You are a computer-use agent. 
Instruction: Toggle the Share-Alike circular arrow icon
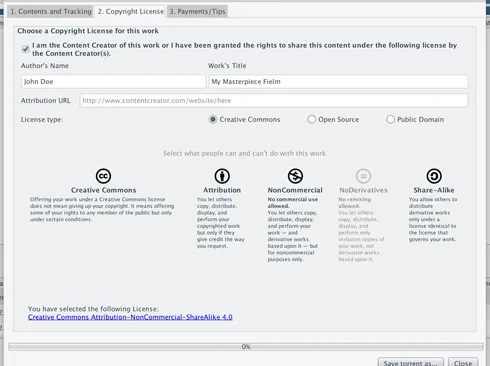[434, 176]
